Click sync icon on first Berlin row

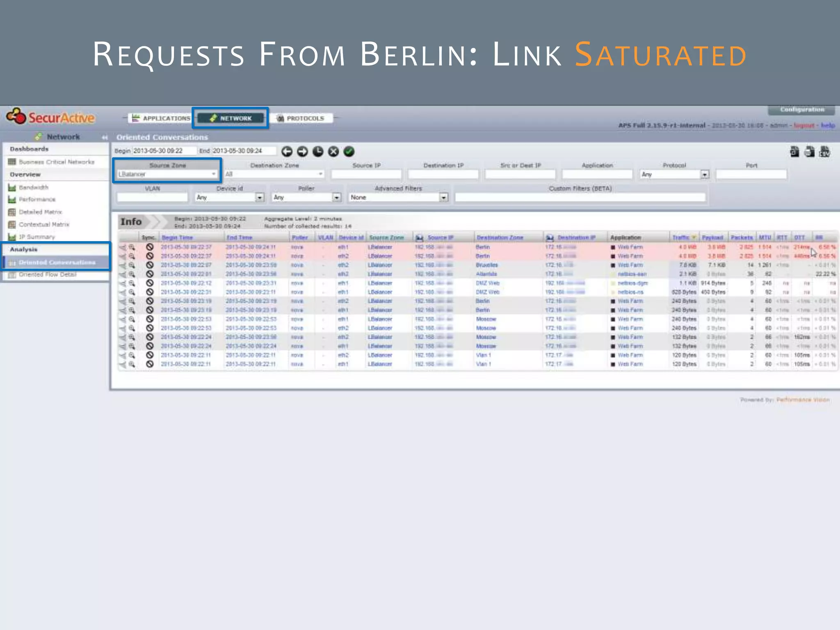pyautogui.click(x=150, y=247)
